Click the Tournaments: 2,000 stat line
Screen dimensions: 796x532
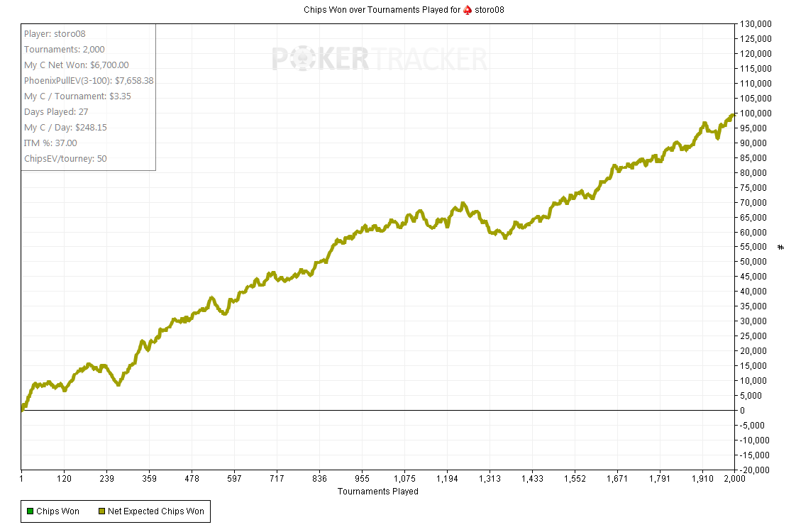point(64,49)
